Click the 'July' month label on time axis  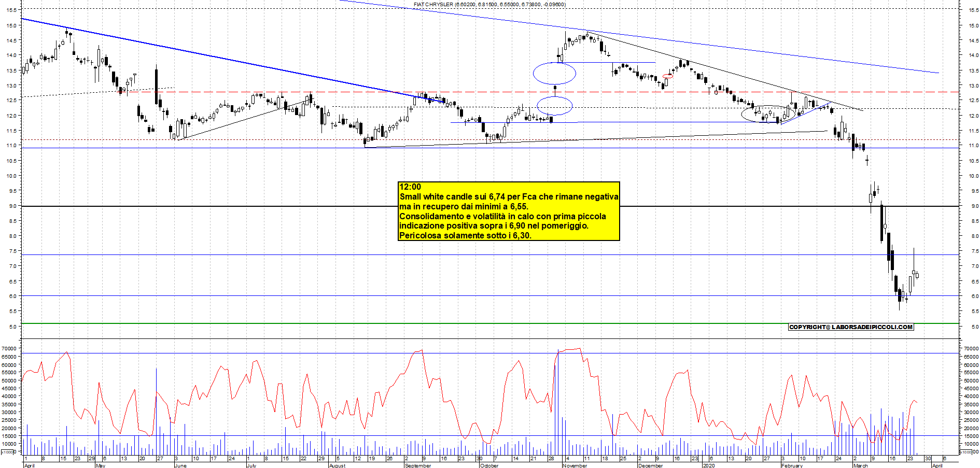click(251, 465)
